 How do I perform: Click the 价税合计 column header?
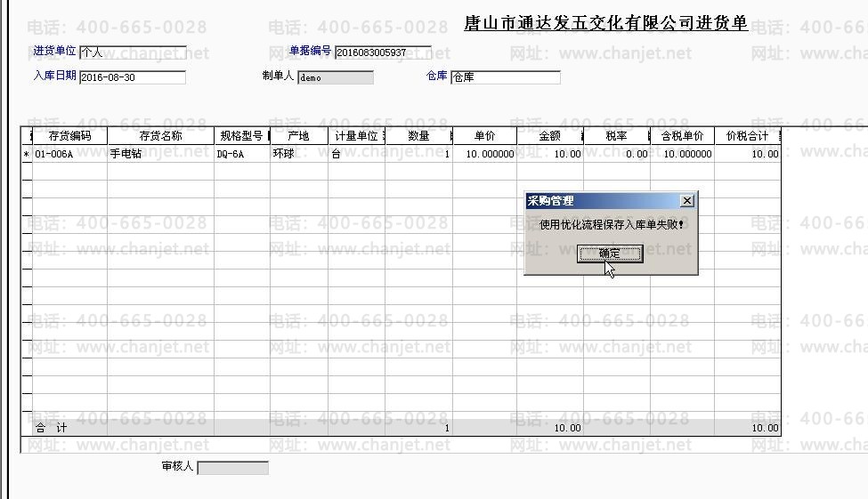point(747,136)
